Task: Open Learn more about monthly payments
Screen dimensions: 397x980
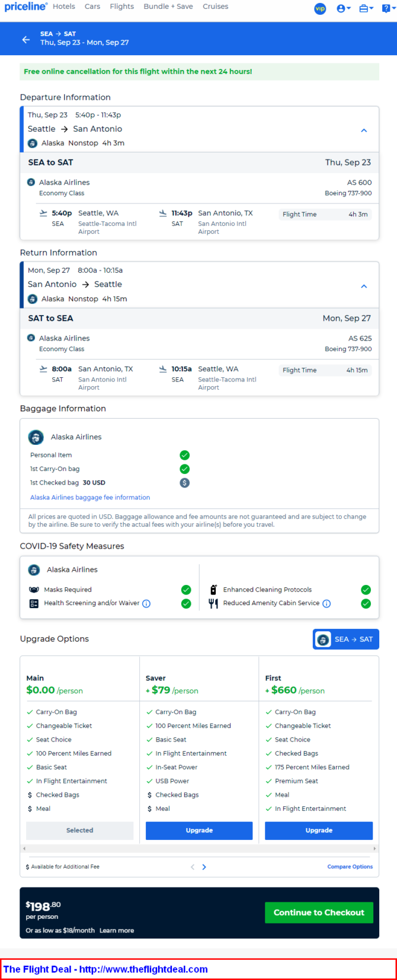Action: (117, 930)
